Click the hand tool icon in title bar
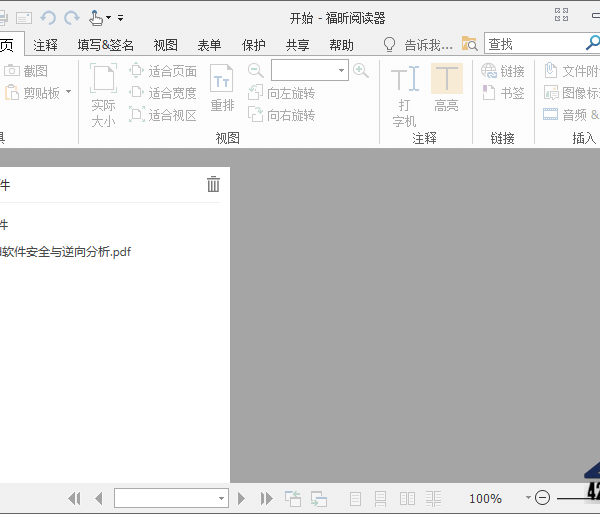Image resolution: width=600 pixels, height=514 pixels. (97, 17)
